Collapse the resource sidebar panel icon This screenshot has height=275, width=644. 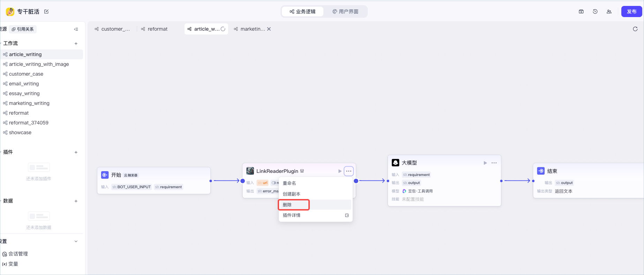[76, 29]
